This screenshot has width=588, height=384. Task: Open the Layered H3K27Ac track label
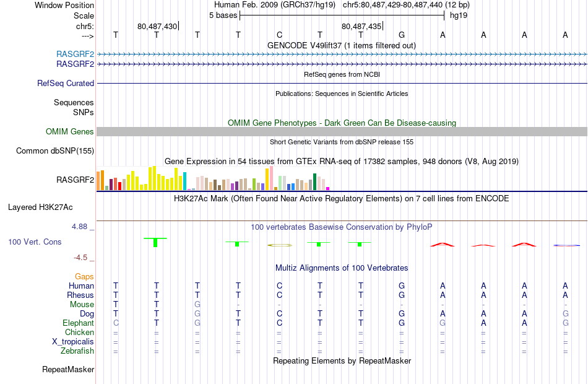pos(40,207)
